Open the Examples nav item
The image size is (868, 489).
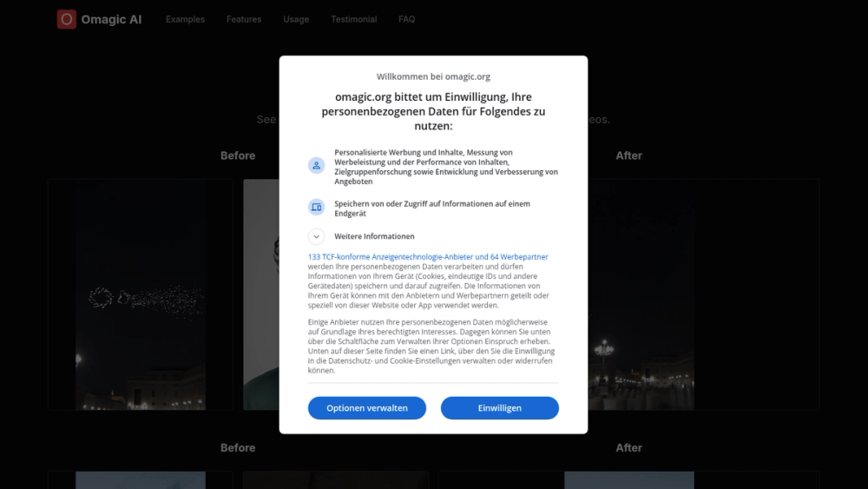tap(185, 19)
